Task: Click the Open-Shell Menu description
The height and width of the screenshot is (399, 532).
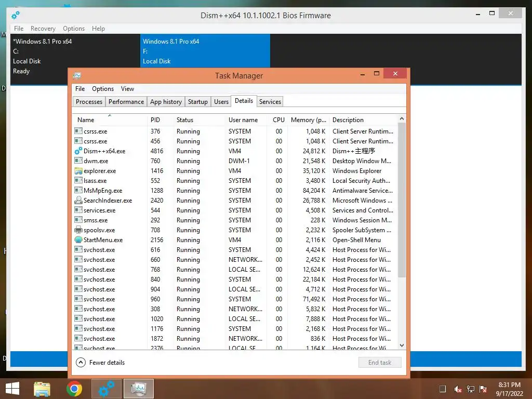Action: tap(356, 240)
